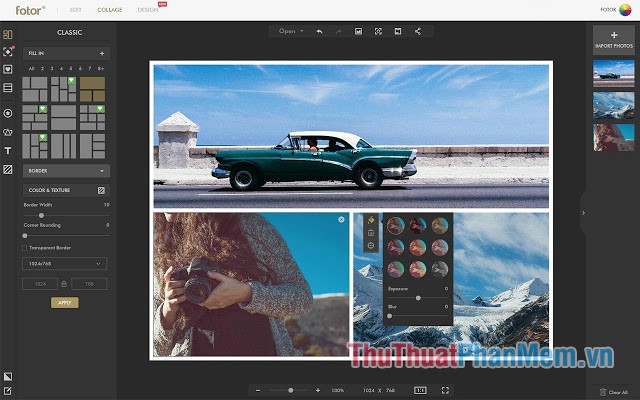The height and width of the screenshot is (400, 640).
Task: Enter fullscreen with the expand icon
Action: click(445, 391)
